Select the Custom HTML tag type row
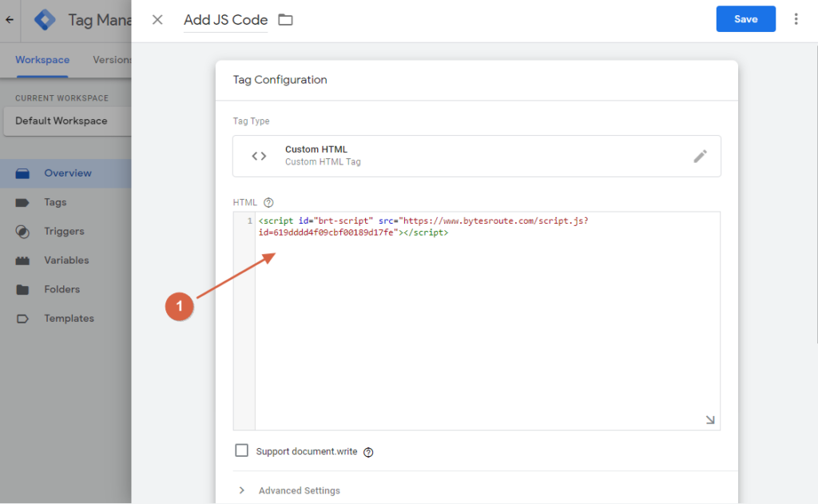This screenshot has height=504, width=818. coord(477,156)
